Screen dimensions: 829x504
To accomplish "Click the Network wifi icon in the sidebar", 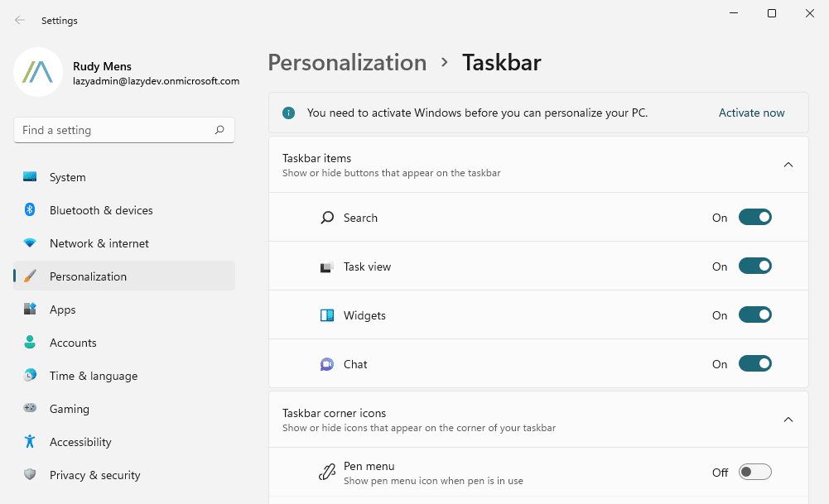I will [30, 243].
